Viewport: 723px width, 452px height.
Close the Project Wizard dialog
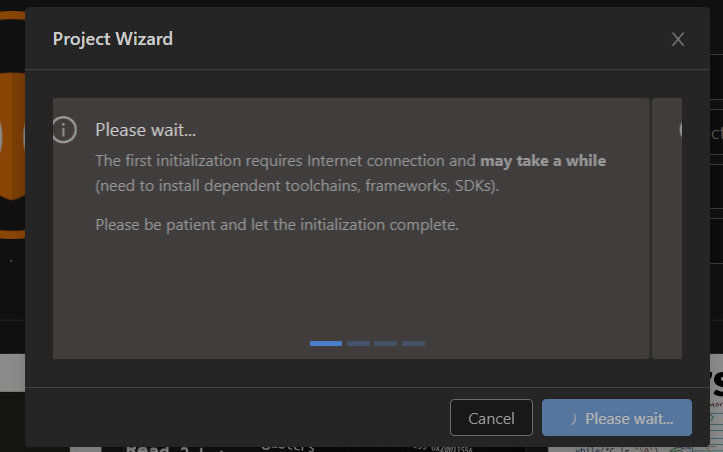[x=678, y=39]
